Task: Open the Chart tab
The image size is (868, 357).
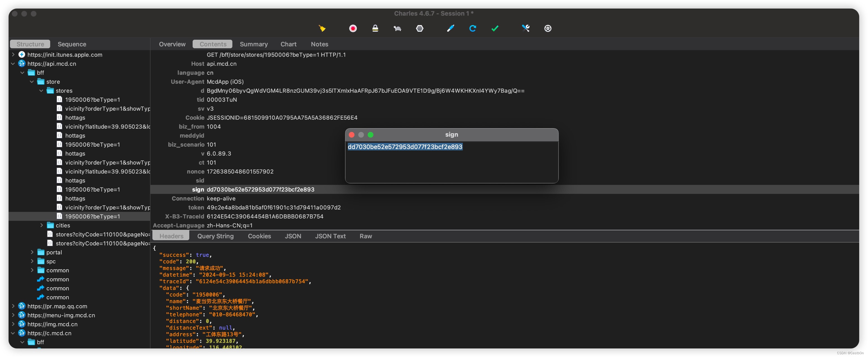Action: 288,44
